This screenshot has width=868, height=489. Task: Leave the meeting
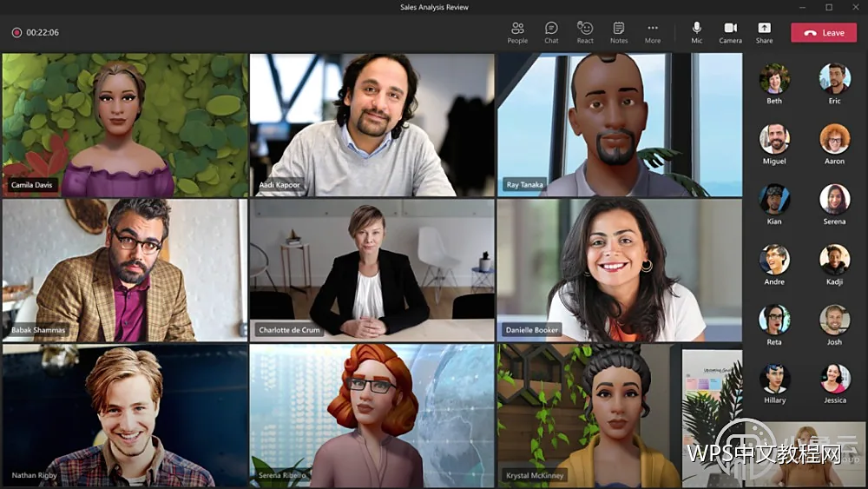pos(824,33)
